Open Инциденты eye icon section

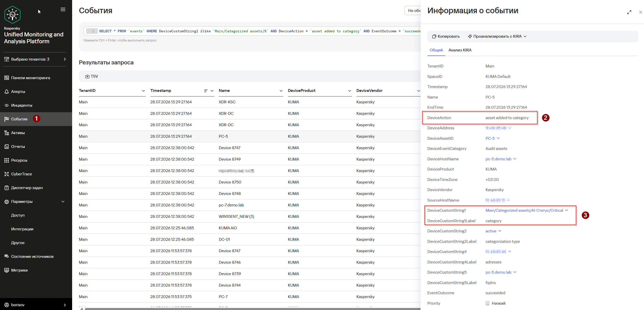click(21, 105)
